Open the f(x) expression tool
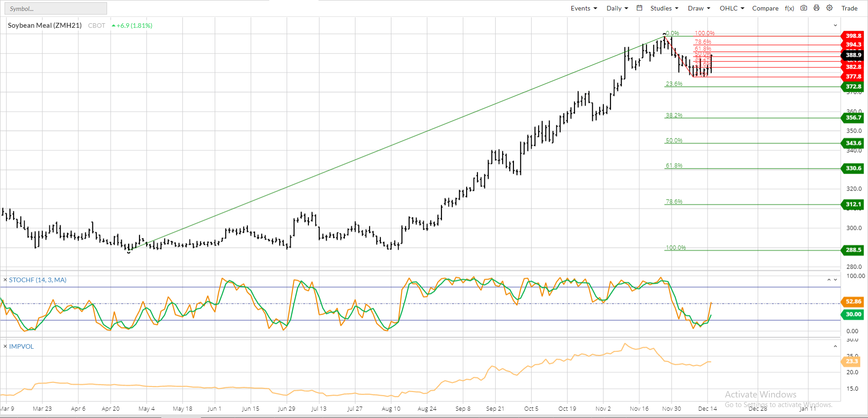This screenshot has width=868, height=418. [x=790, y=8]
